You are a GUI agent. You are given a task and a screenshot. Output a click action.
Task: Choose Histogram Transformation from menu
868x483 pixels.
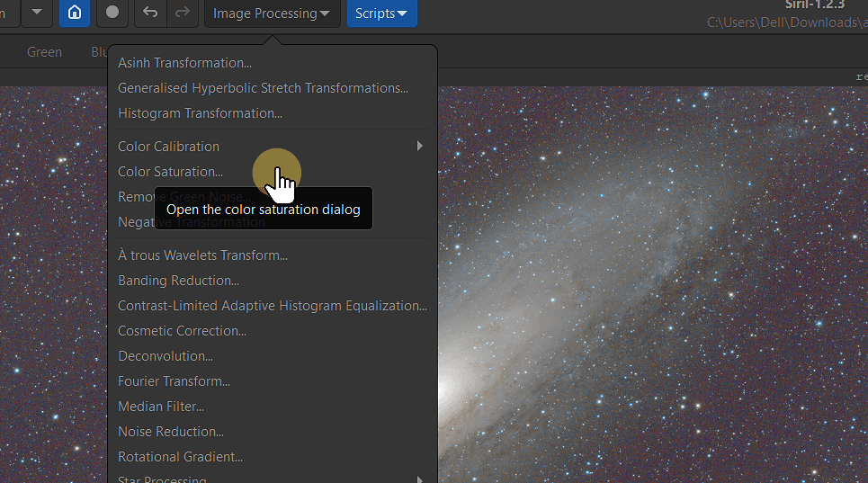pos(200,113)
